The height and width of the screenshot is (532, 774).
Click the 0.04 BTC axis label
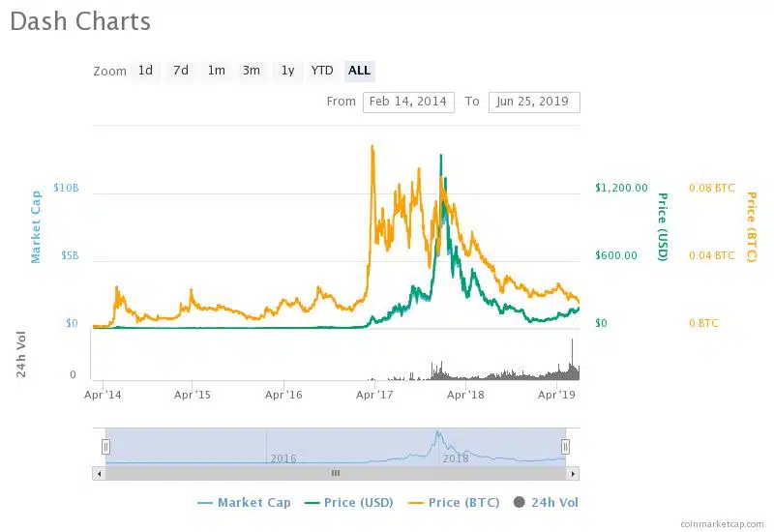[x=712, y=255]
